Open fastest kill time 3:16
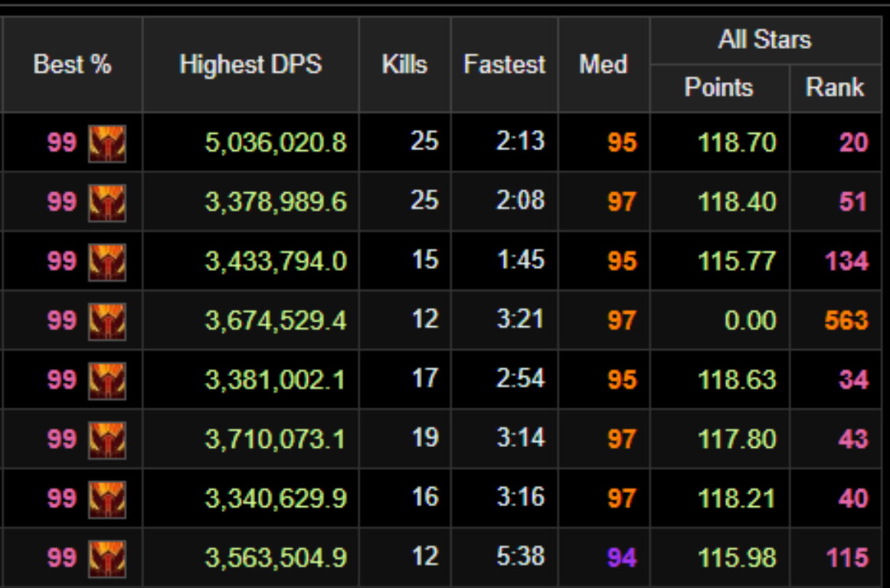 point(520,497)
